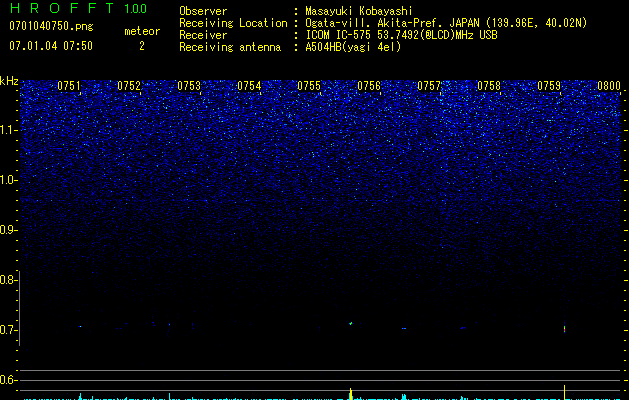629x400 pixels.
Task: Click the 0800 time marker
Action: point(609,86)
